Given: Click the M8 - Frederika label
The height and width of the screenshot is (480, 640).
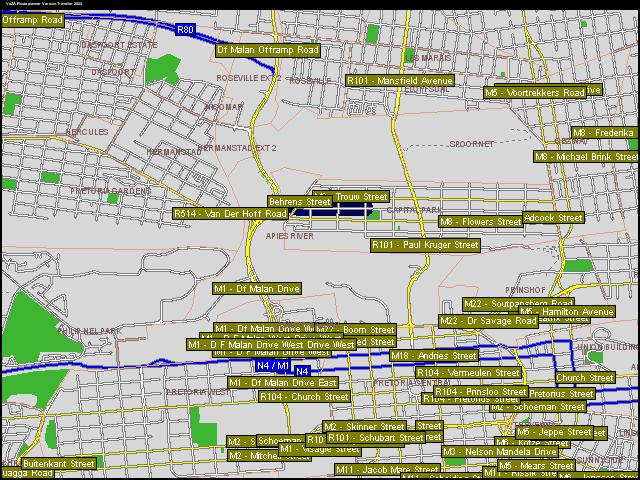Looking at the screenshot, I should 605,133.
